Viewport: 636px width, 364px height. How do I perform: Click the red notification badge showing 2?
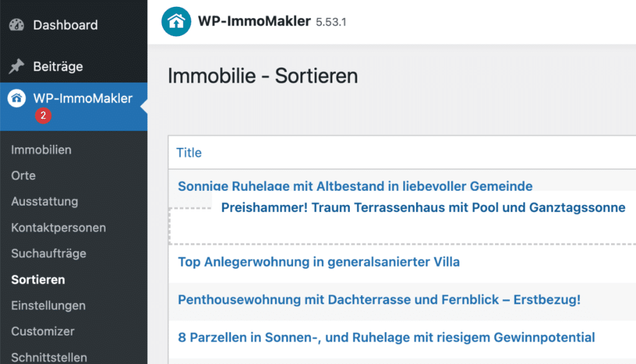click(43, 116)
